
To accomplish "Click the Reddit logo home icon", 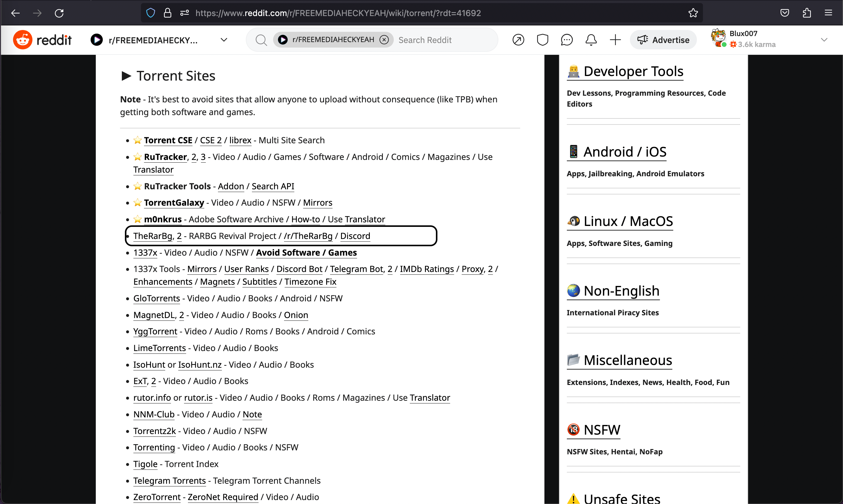I will 22,40.
